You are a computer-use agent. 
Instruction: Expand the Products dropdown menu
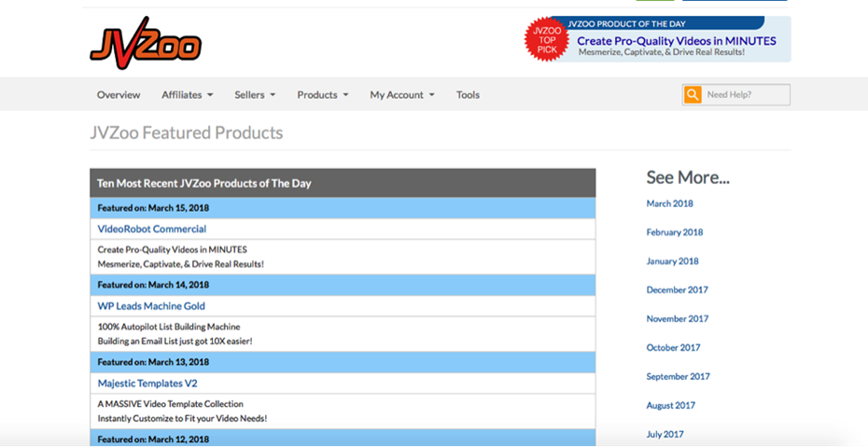[323, 94]
